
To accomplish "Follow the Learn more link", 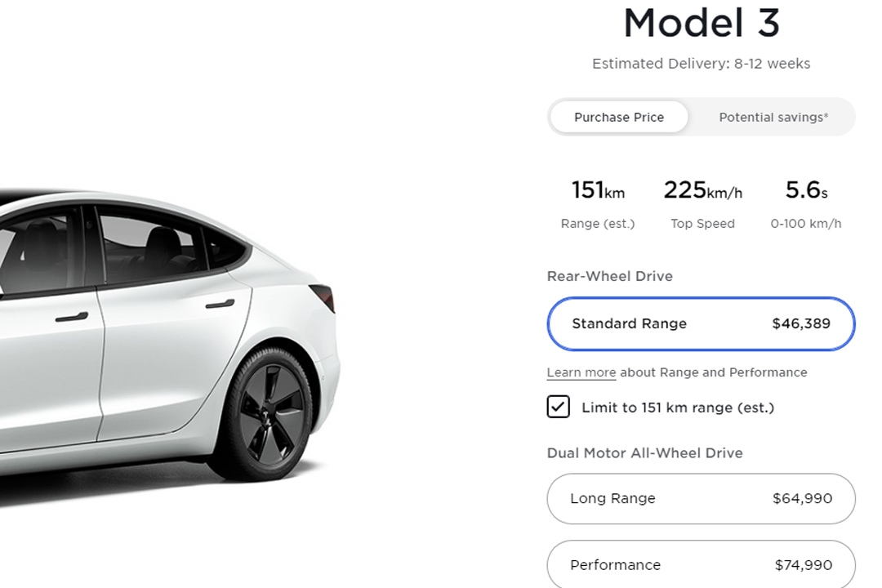I will point(581,372).
